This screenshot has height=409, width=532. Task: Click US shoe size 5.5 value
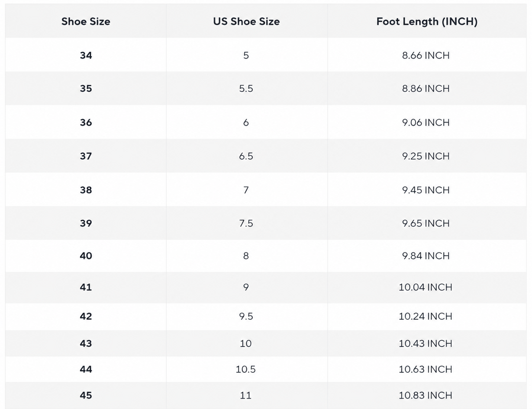(x=246, y=89)
